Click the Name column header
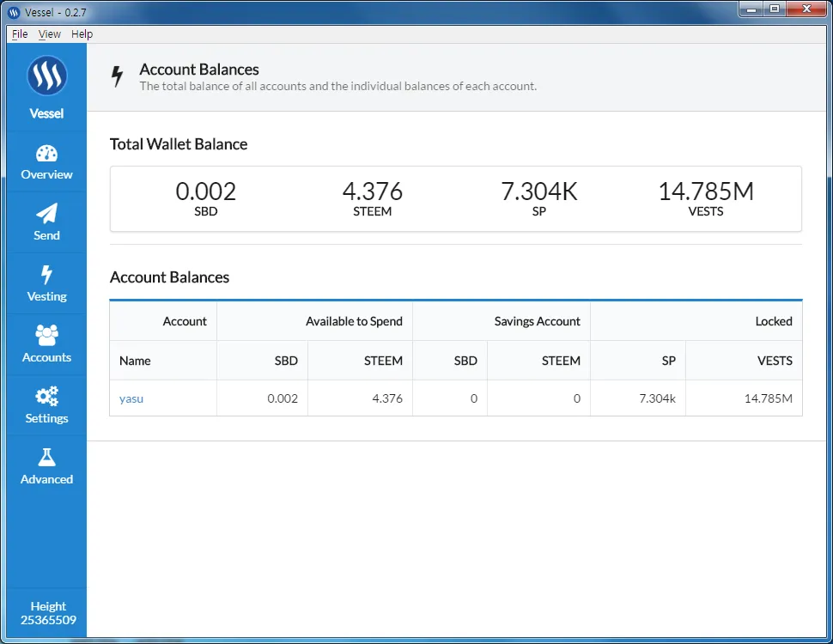Screen dimensions: 833x644 coord(163,361)
